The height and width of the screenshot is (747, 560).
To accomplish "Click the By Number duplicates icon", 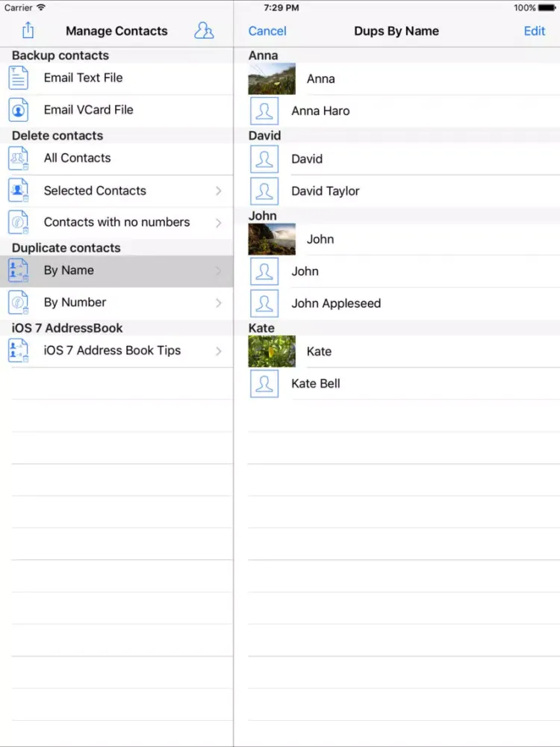I will coord(19,303).
